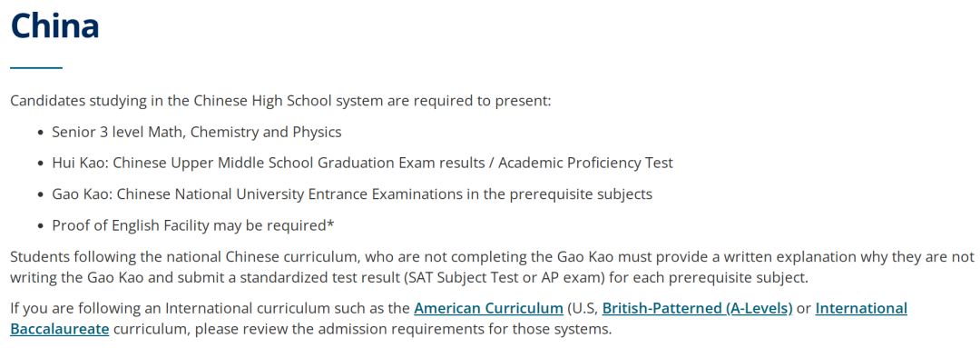Viewport: 980px width, 348px height.
Task: Click the bullet marker before Senior 3 level
Action: tap(41, 134)
